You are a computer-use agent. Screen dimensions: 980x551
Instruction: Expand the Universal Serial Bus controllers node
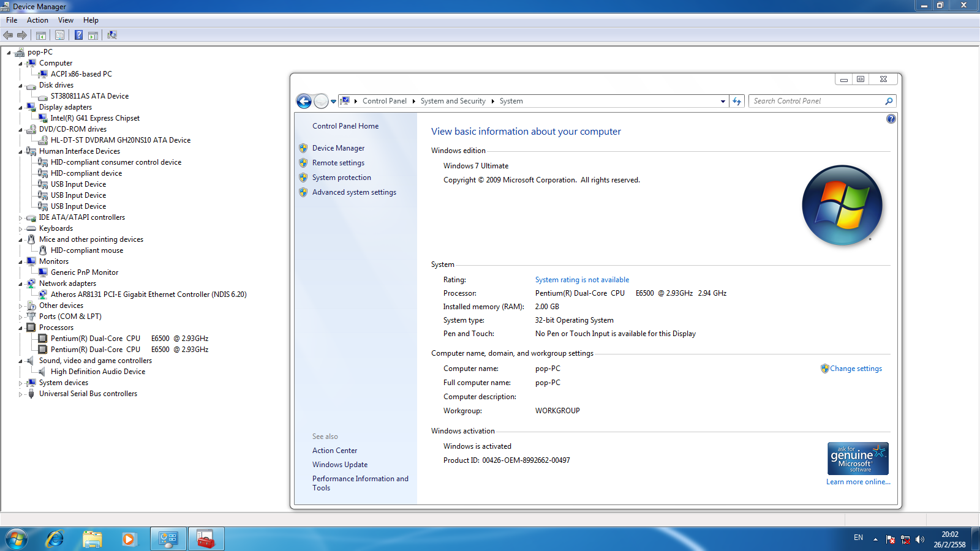[x=20, y=394]
